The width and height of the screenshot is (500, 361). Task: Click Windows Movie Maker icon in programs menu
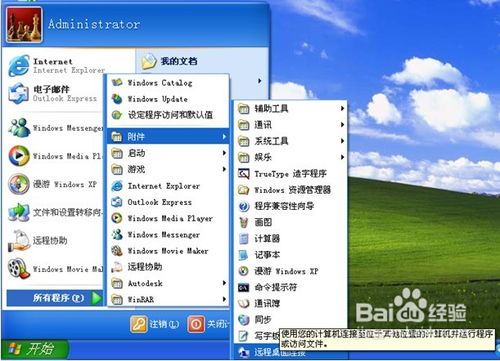click(117, 251)
